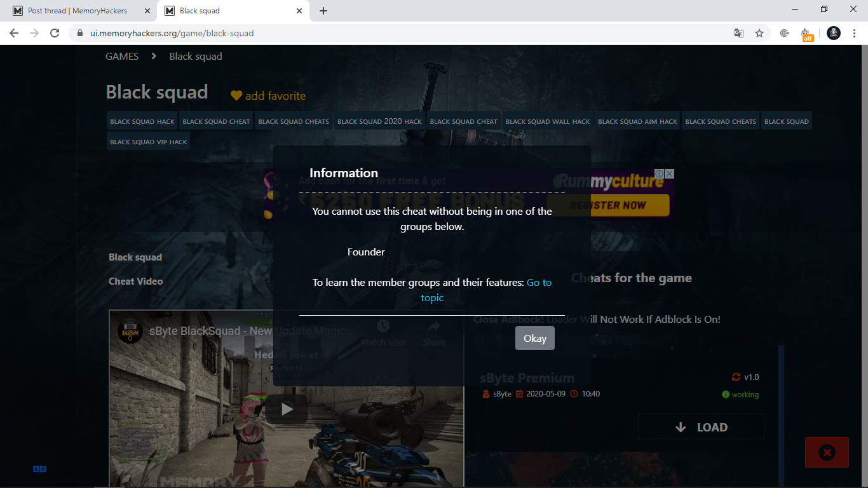This screenshot has width=868, height=488.
Task: Click the browser back arrow
Action: 14,33
